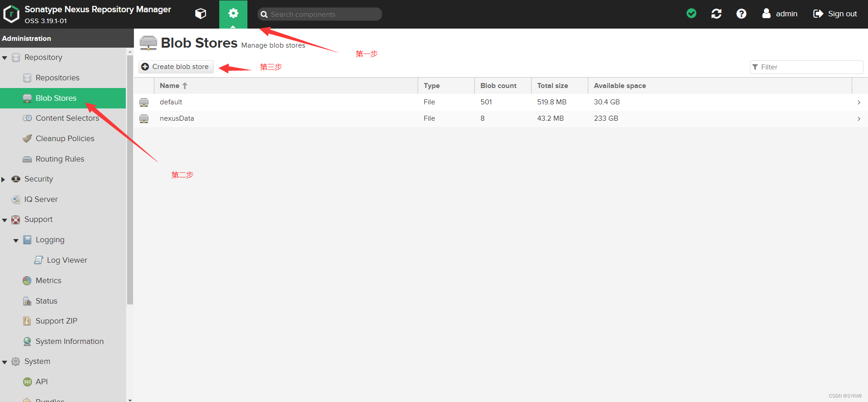Collapse the Logging tree node
The image size is (868, 402).
(16, 240)
